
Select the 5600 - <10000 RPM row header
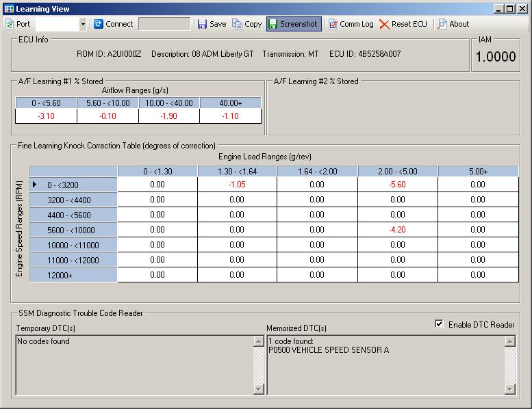point(73,230)
